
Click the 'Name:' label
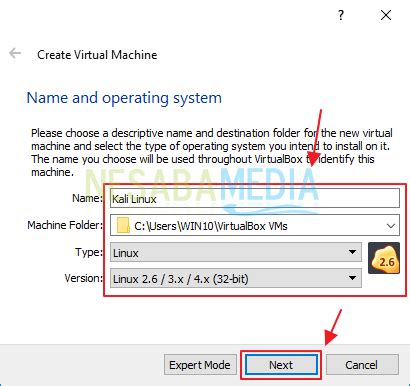(87, 198)
